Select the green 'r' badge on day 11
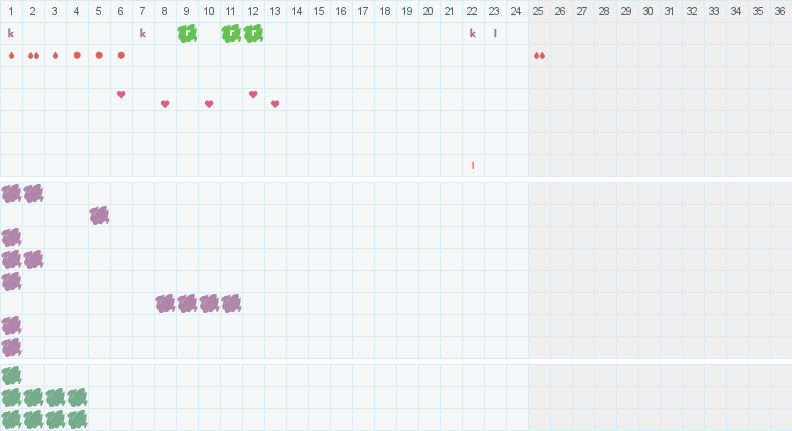Image resolution: width=792 pixels, height=431 pixels. coord(231,33)
